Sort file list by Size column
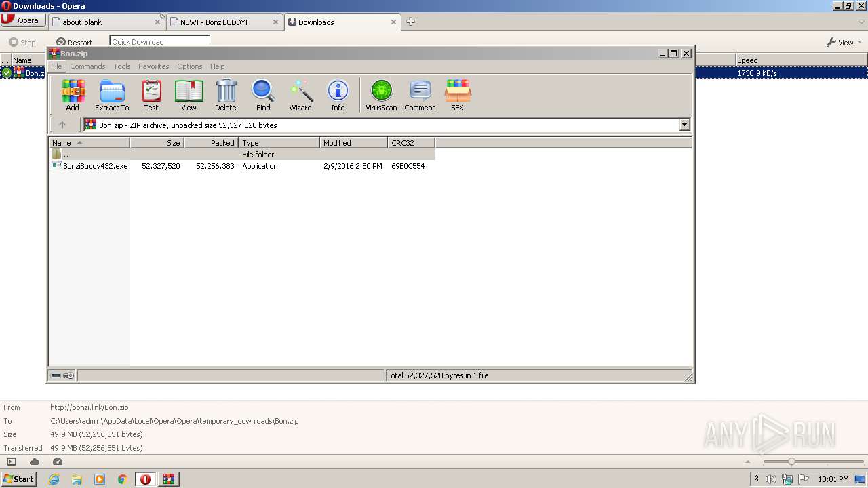The width and height of the screenshot is (868, 488). click(x=157, y=143)
